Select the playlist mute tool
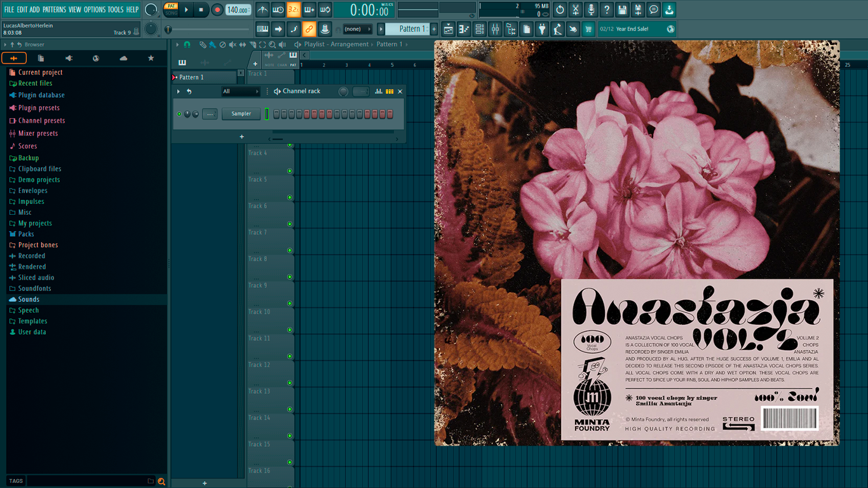This screenshot has width=868, height=488. coord(232,44)
